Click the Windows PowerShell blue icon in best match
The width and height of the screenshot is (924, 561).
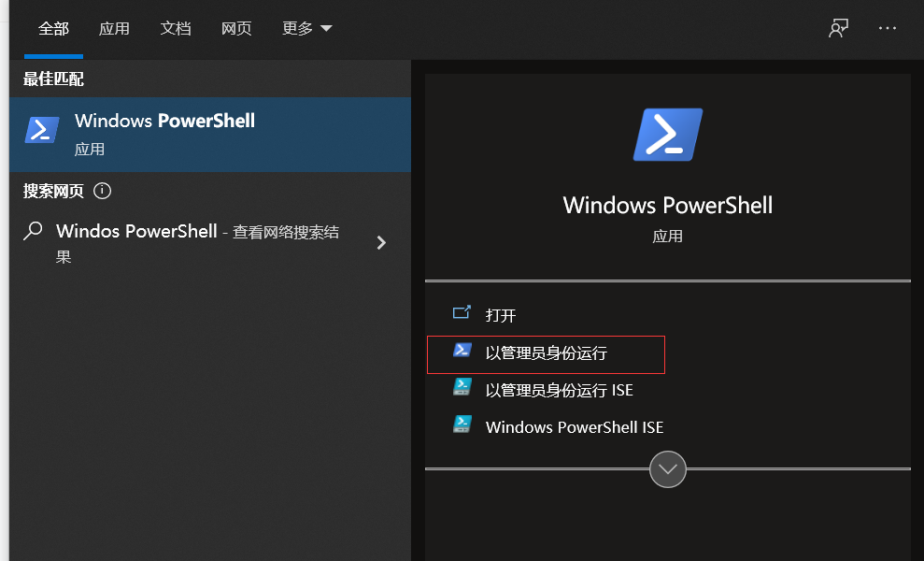41,129
